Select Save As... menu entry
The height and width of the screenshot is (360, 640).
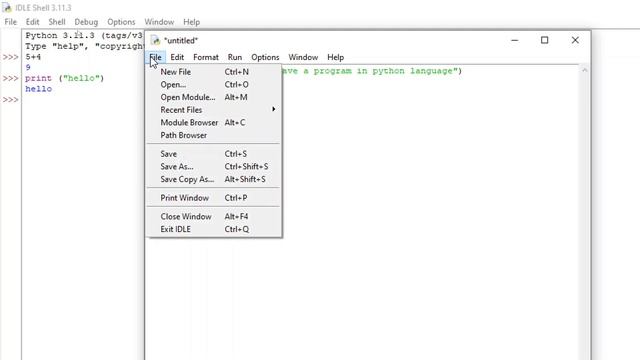point(214,167)
